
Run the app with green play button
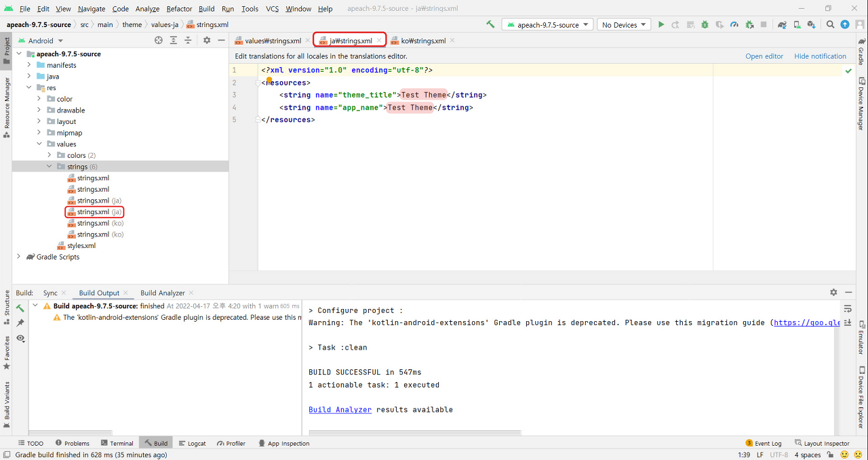click(661, 24)
